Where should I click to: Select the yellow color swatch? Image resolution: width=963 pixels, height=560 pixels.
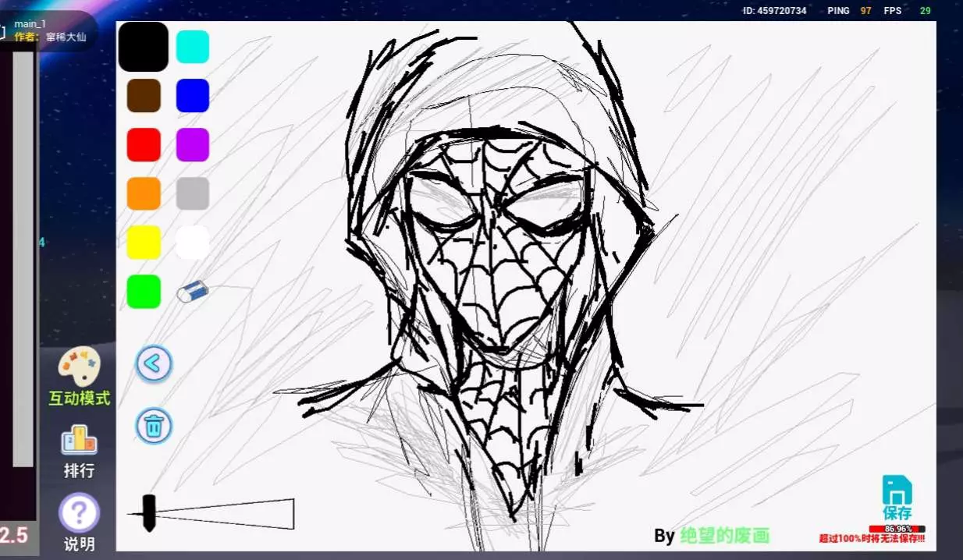click(x=144, y=243)
